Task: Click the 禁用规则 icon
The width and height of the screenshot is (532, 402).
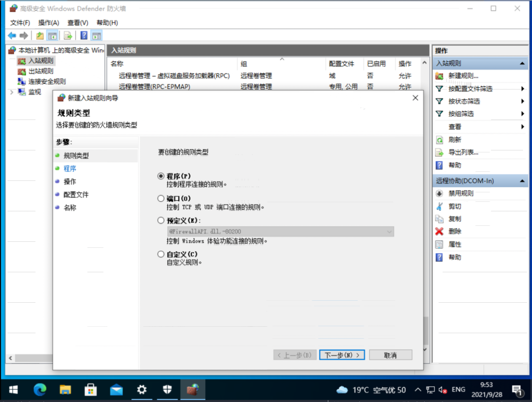Action: point(439,194)
